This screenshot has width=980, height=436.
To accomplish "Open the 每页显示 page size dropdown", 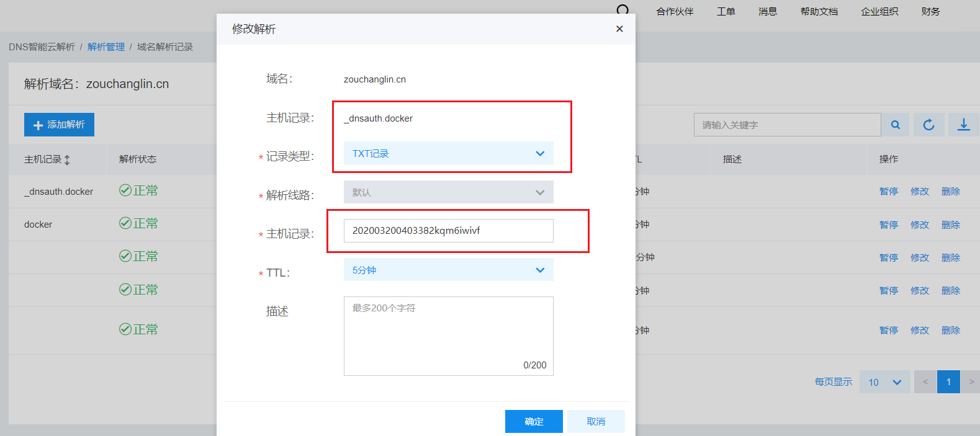I will (x=884, y=382).
